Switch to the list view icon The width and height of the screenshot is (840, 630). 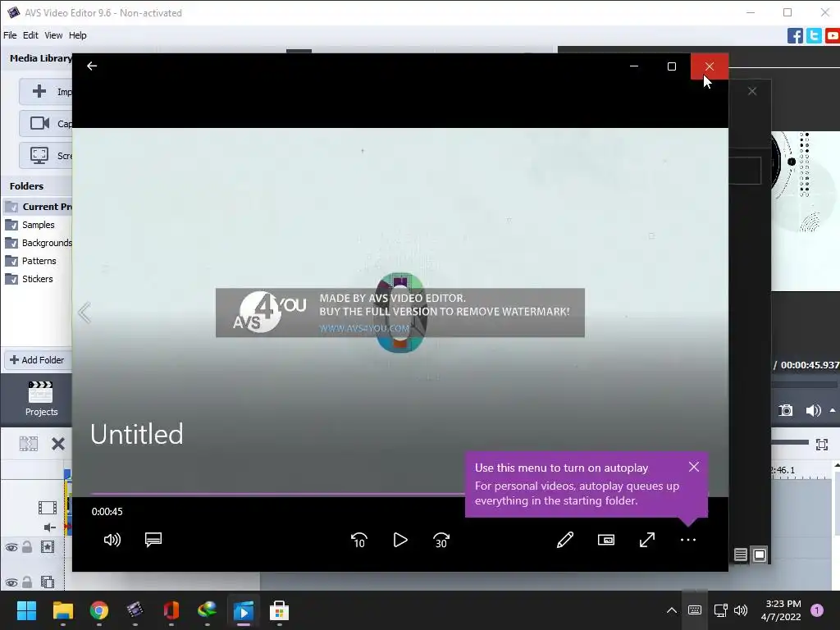coord(741,555)
